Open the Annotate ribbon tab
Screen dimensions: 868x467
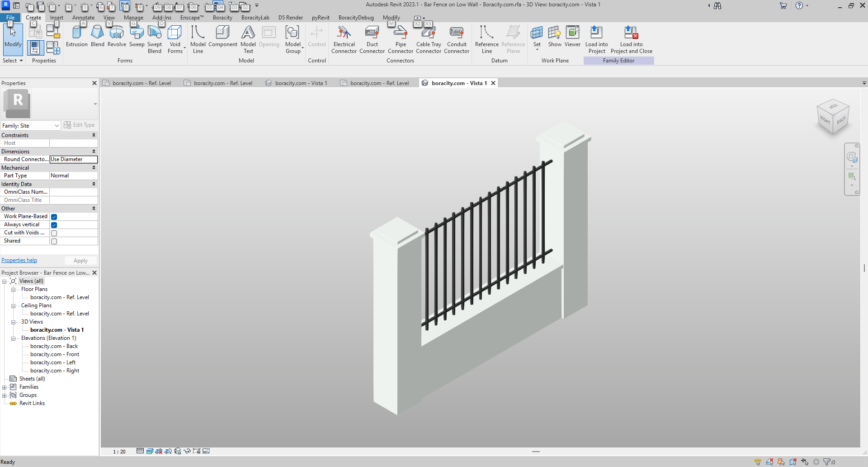[x=83, y=18]
